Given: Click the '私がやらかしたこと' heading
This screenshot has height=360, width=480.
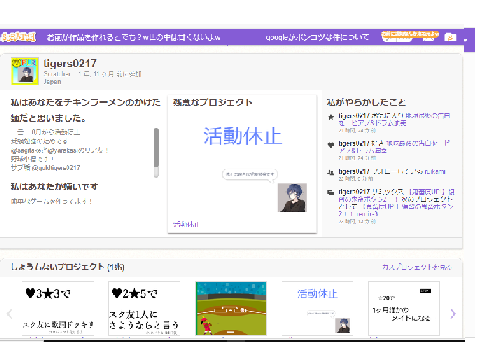Looking at the screenshot, I should click(x=366, y=102).
